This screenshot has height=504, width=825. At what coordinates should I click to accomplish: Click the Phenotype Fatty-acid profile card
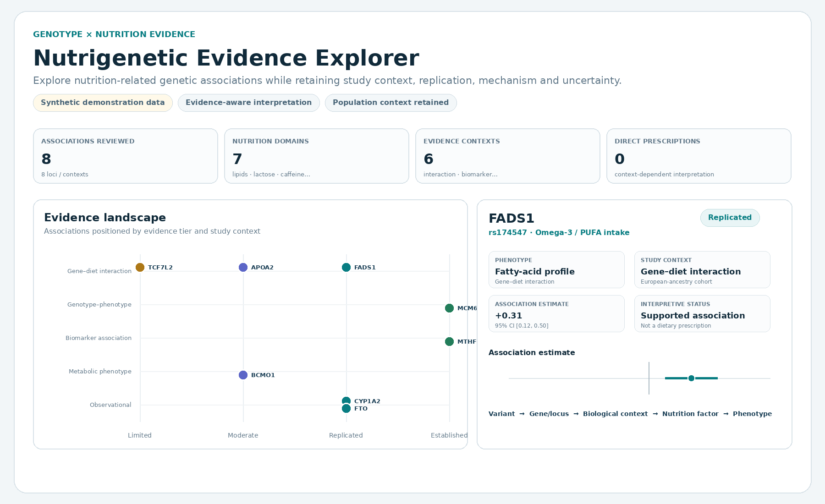pyautogui.click(x=556, y=270)
